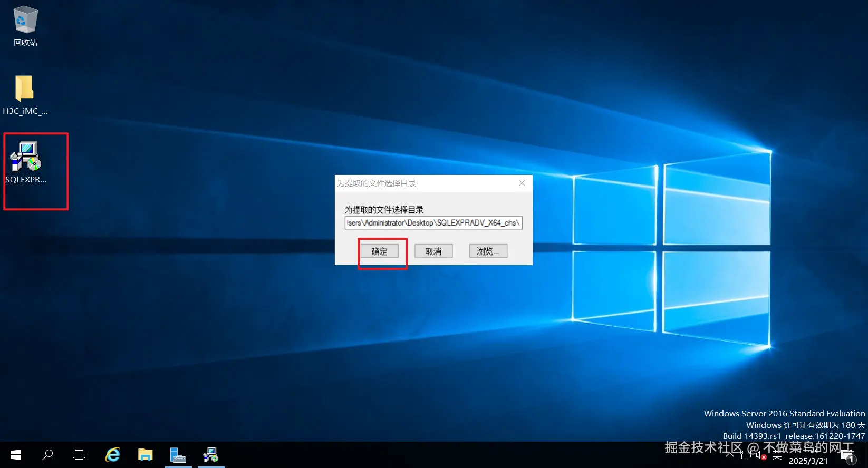The height and width of the screenshot is (468, 868).
Task: Open the Windows Start menu
Action: (x=16, y=455)
